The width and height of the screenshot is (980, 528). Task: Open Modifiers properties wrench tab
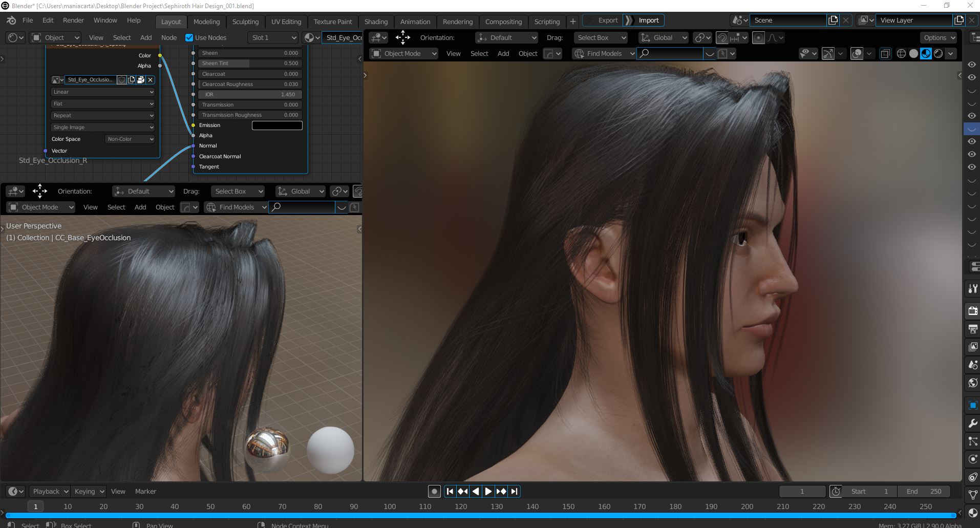coord(973,423)
